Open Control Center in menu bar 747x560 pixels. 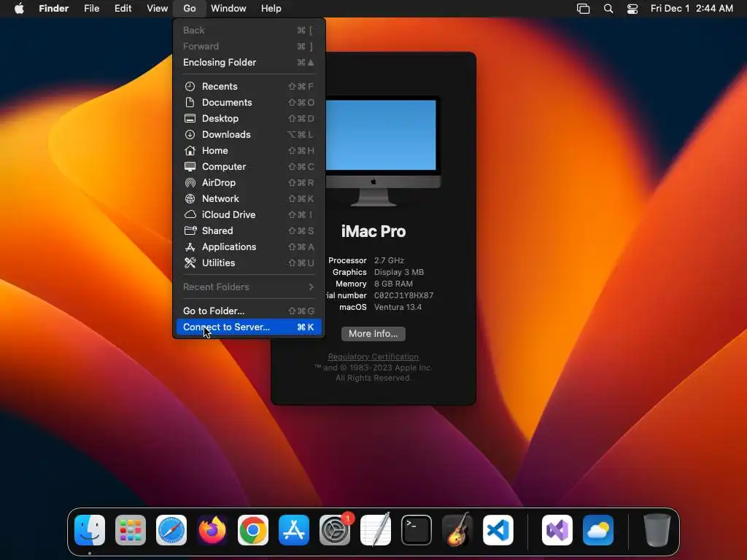632,9
